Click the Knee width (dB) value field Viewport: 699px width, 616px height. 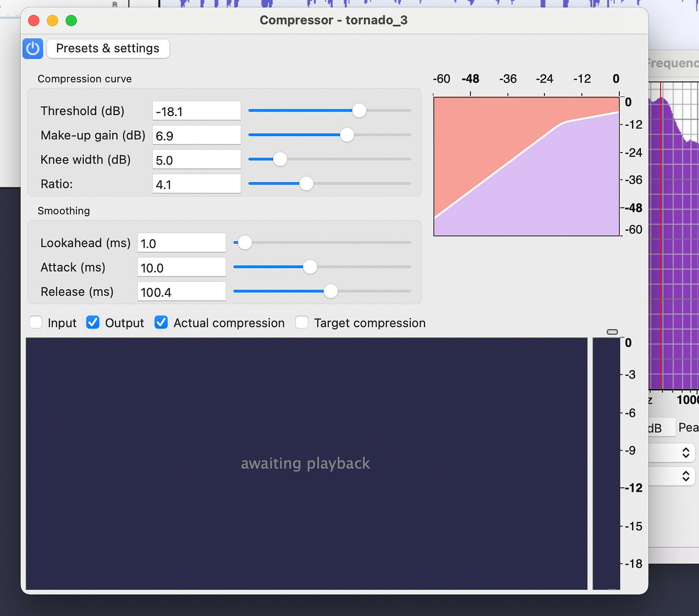tap(196, 160)
